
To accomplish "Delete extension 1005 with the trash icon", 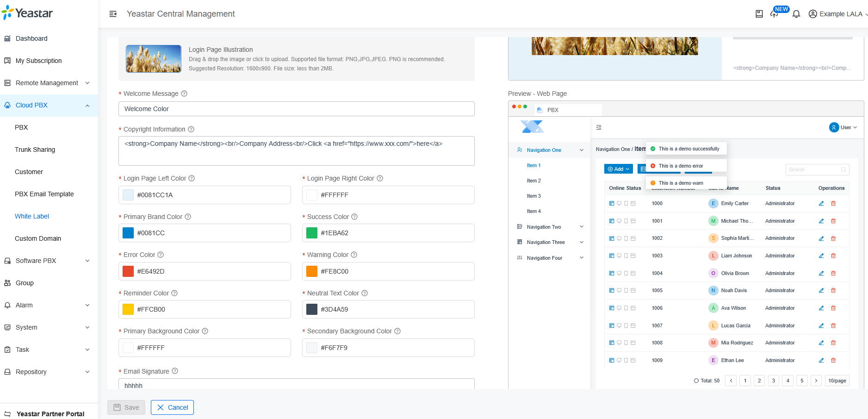I will coord(834,290).
